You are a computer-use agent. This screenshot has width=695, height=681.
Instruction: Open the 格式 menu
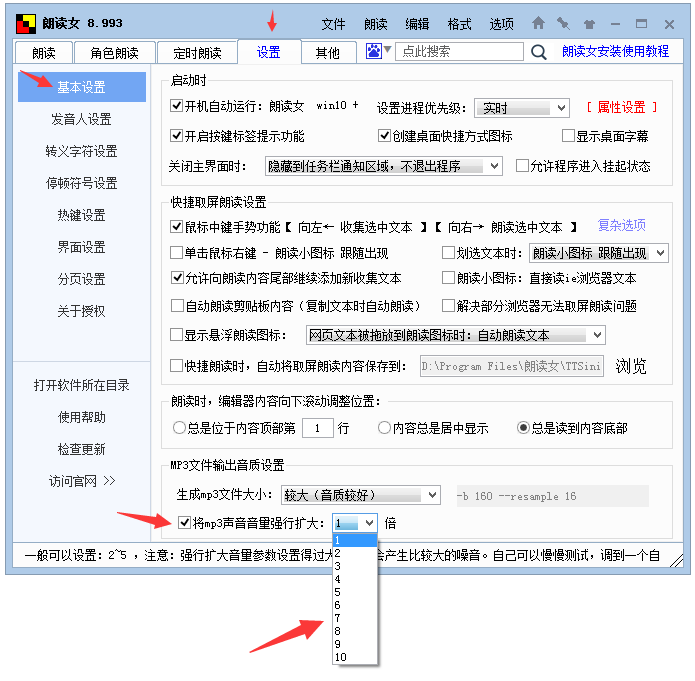click(x=459, y=24)
